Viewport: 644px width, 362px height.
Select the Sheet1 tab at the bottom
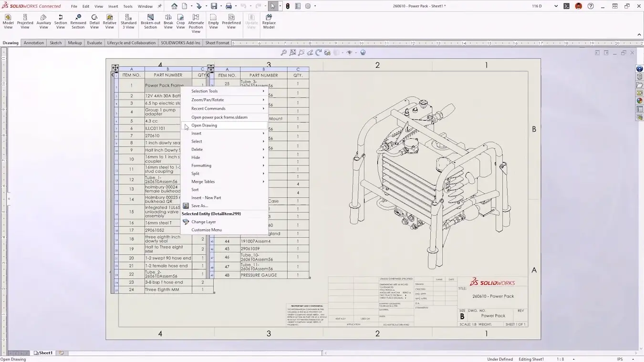[45, 353]
